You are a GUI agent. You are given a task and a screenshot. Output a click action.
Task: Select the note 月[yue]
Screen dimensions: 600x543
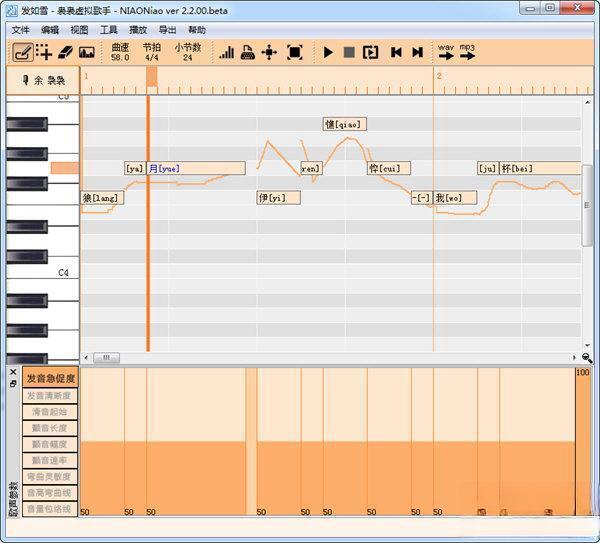tap(196, 168)
